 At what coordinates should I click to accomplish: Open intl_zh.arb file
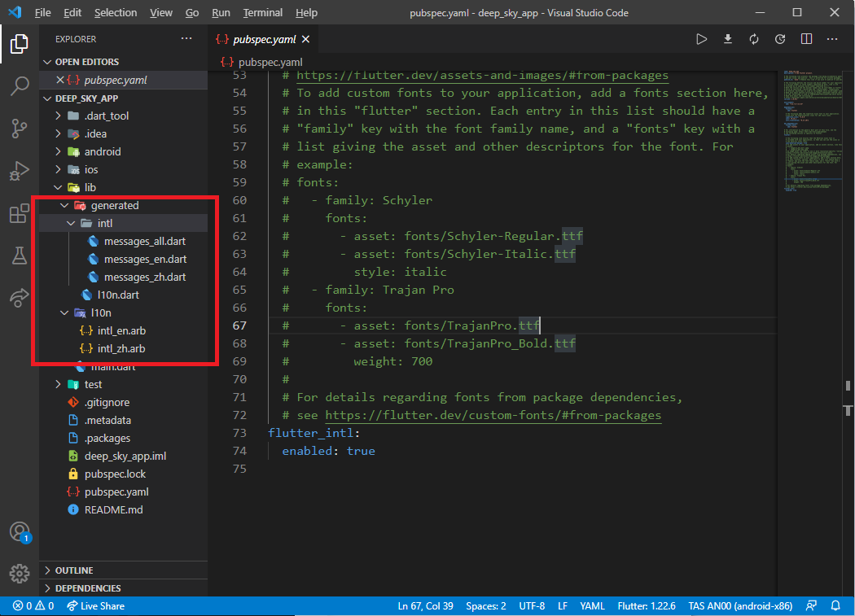[x=123, y=349]
